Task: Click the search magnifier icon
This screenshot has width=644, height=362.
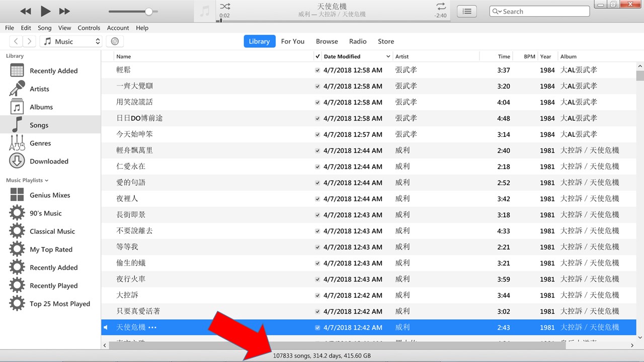Action: point(497,11)
